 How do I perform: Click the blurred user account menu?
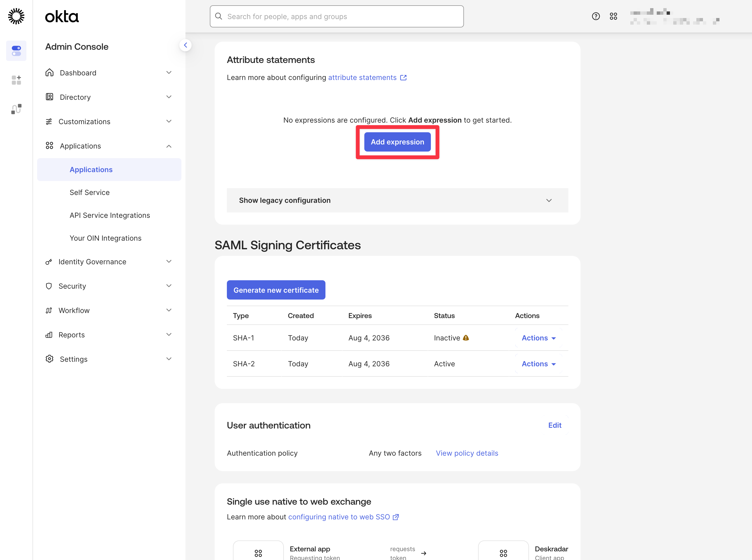coord(675,16)
